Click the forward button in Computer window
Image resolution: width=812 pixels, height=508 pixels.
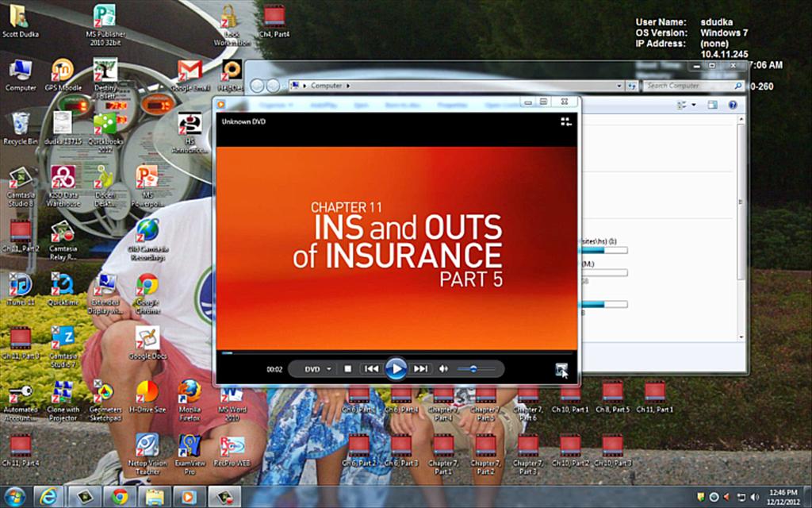click(x=273, y=86)
